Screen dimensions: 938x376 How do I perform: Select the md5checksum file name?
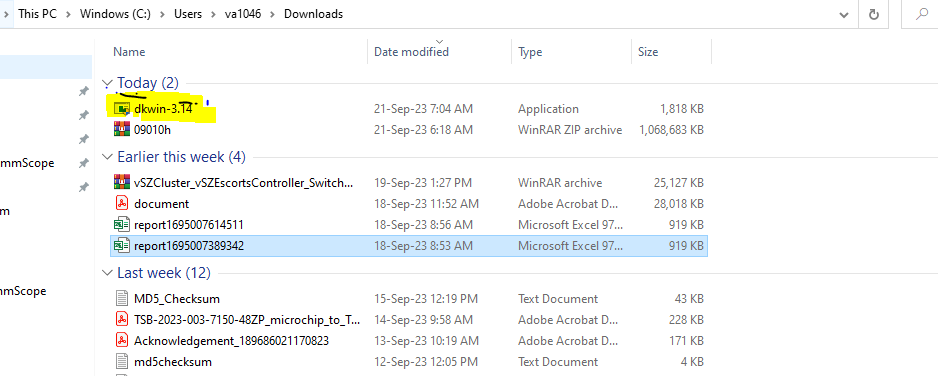coord(173,362)
